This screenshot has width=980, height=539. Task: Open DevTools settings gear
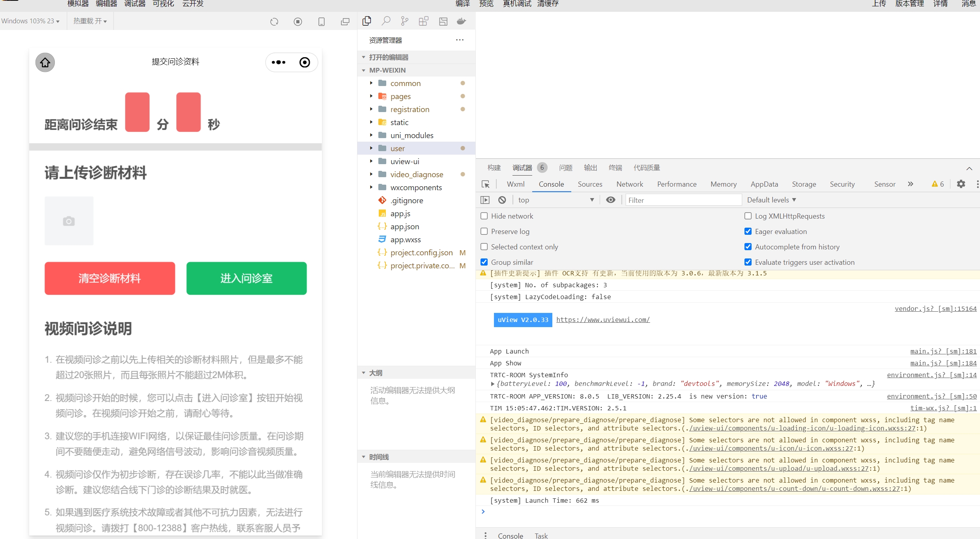961,184
